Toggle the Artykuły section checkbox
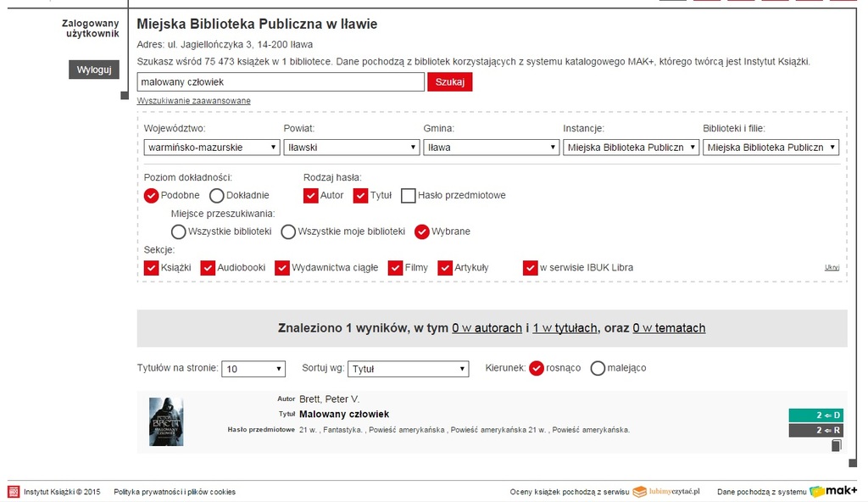The image size is (868, 502). coord(444,268)
